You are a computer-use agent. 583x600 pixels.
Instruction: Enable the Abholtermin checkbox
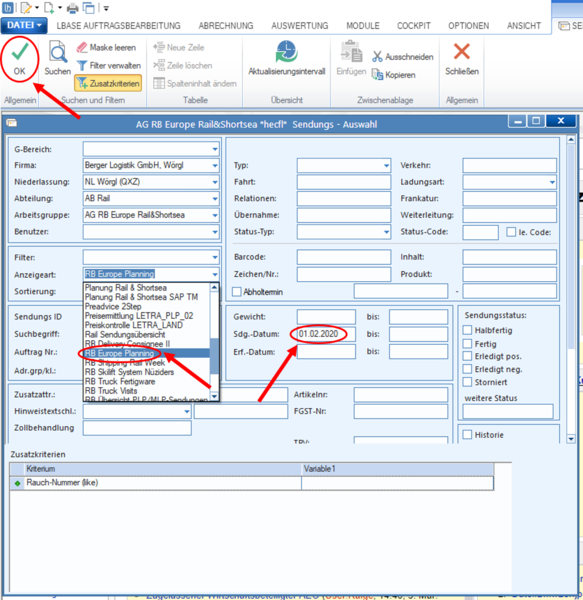click(x=237, y=292)
